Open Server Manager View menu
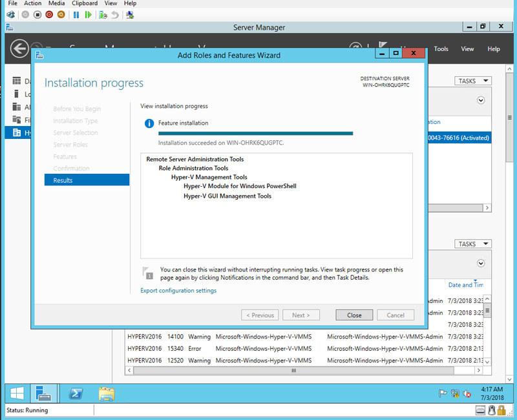Screen dimensions: 517x420 pos(467,49)
